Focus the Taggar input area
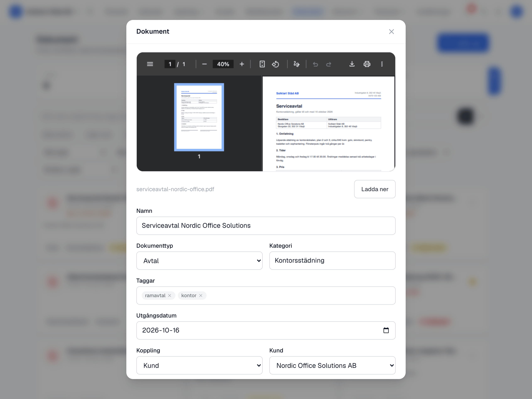Viewport: 532px width, 399px height. pyautogui.click(x=266, y=295)
